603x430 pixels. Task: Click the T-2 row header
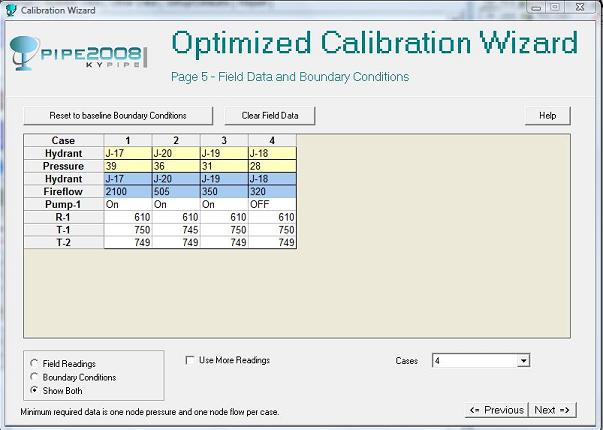point(64,242)
